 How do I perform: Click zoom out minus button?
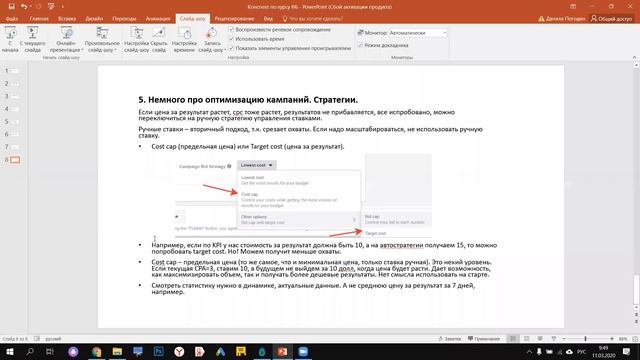click(x=564, y=339)
